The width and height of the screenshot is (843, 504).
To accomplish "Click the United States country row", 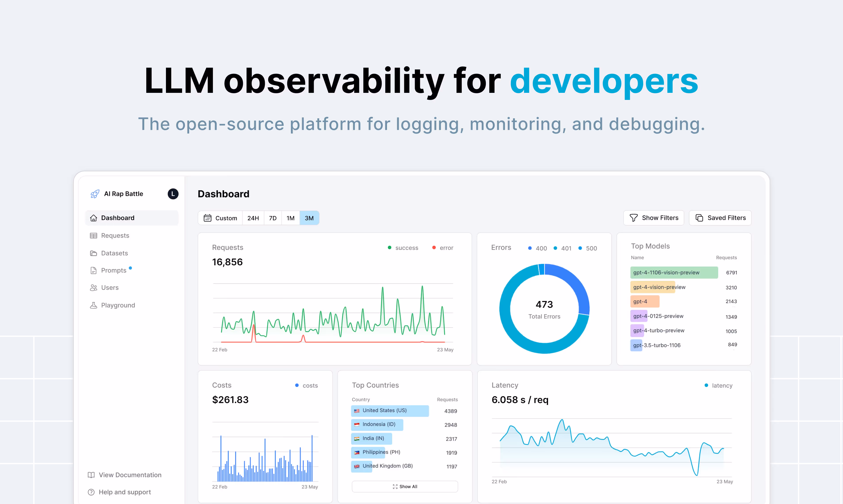I will click(x=390, y=410).
